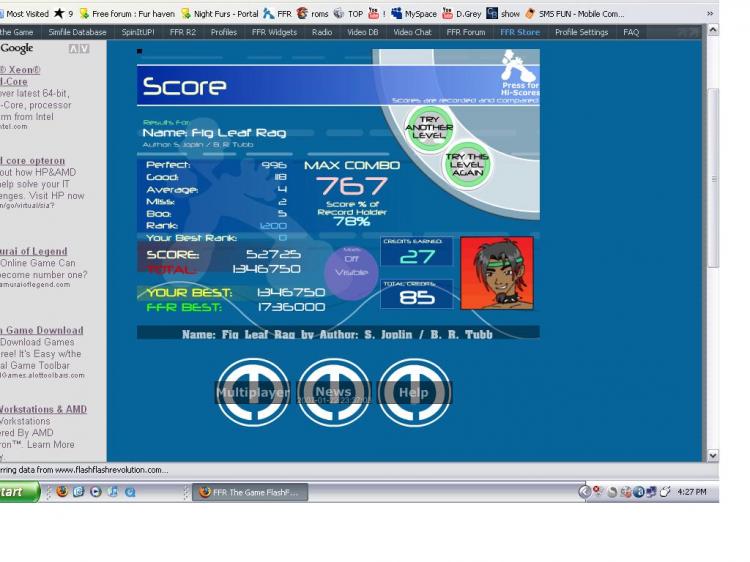Launch the music note Quick Launch icon

[x=113, y=492]
